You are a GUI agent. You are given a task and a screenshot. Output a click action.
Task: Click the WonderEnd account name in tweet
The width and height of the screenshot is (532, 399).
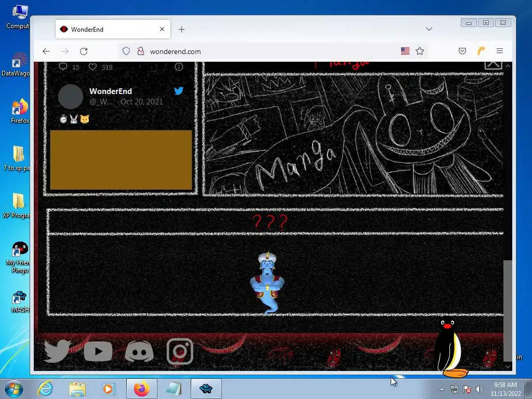pos(111,91)
